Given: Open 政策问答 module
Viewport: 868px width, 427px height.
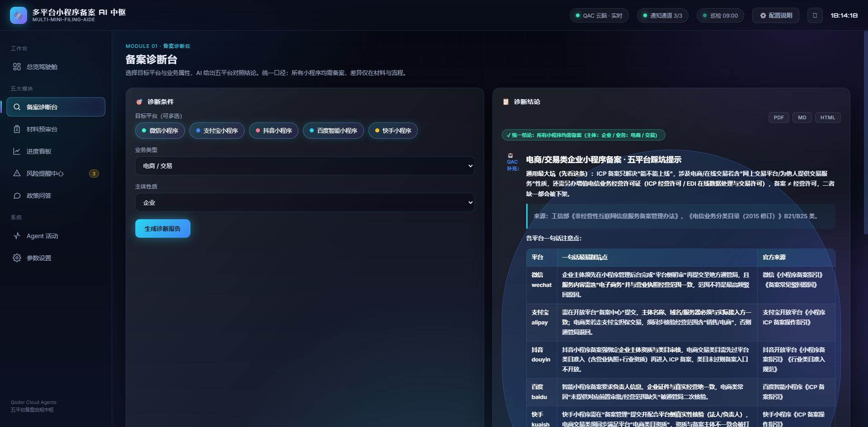Looking at the screenshot, I should pos(56,196).
